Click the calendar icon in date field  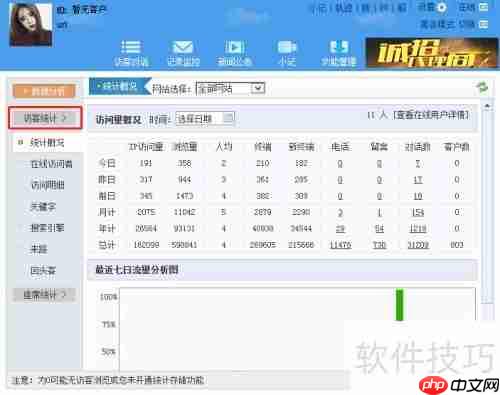point(228,118)
